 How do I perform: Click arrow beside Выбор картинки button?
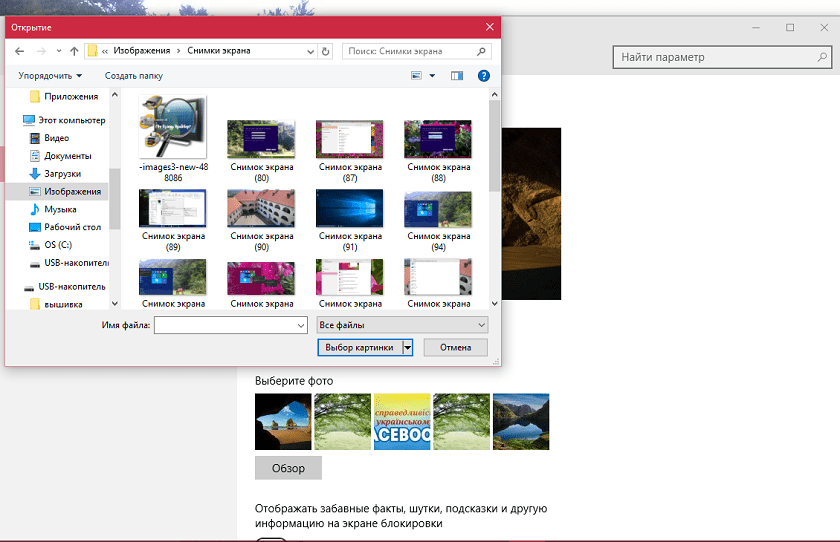pyautogui.click(x=407, y=348)
